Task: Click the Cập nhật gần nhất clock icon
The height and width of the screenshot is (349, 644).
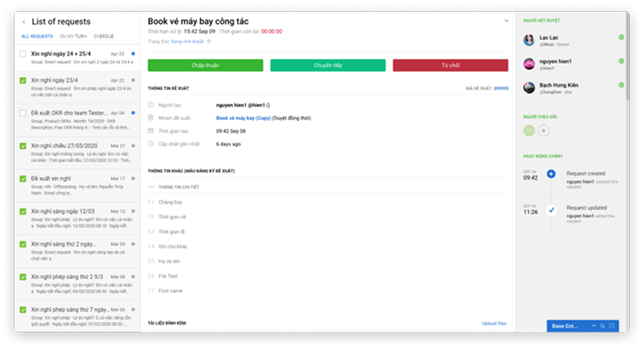Action: (x=151, y=144)
